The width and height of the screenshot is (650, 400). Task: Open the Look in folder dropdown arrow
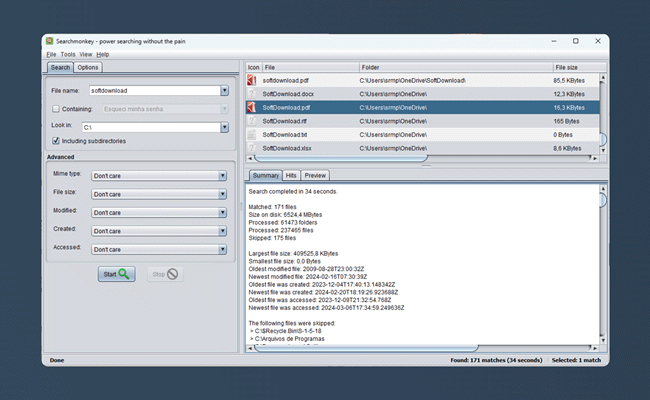pyautogui.click(x=224, y=127)
